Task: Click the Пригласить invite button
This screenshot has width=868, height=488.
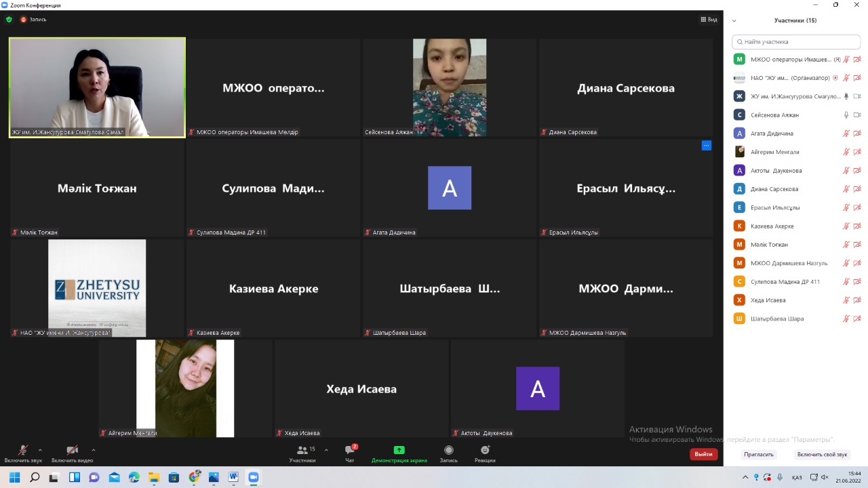Action: point(758,455)
